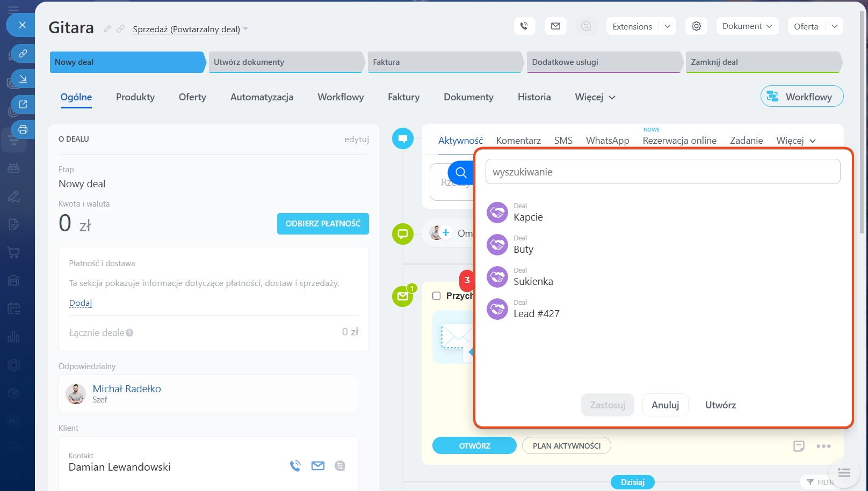Open deal settings gear icon
The height and width of the screenshot is (491, 868).
696,26
